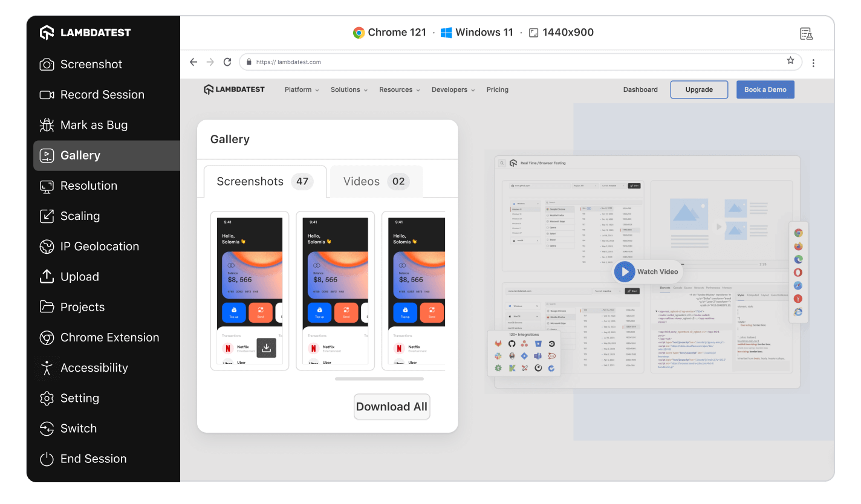Image resolution: width=861 pixels, height=504 pixels.
Task: Expand the Resources dropdown menu
Action: point(399,89)
